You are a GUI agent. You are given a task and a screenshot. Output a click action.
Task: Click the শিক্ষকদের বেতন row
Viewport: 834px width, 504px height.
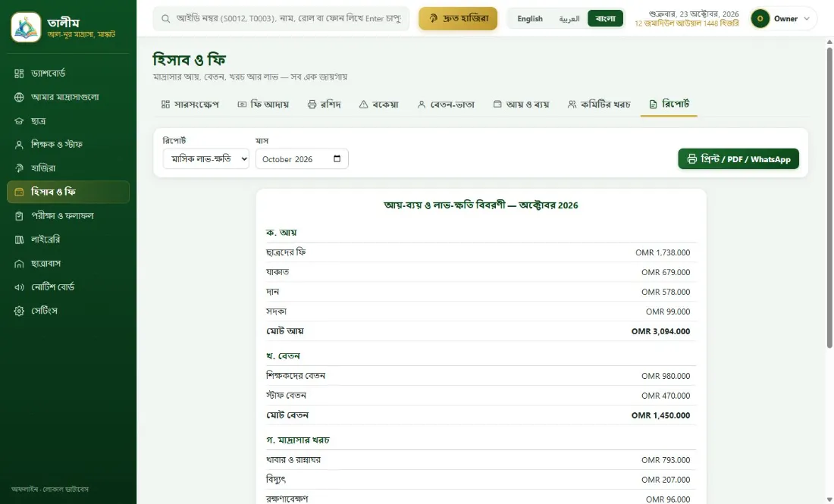[481, 376]
